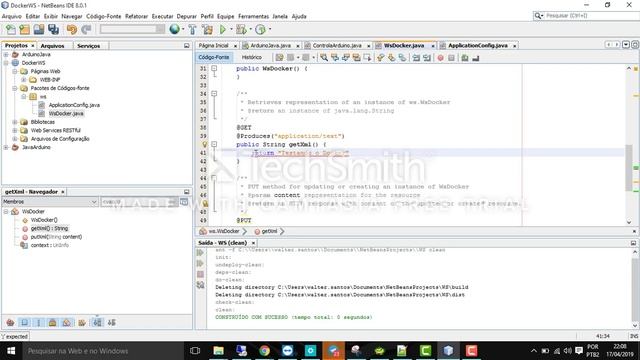Screen dimensions: 640x360
Task: Switch to the ApplicationConfig.java editor tab
Action: [478, 46]
